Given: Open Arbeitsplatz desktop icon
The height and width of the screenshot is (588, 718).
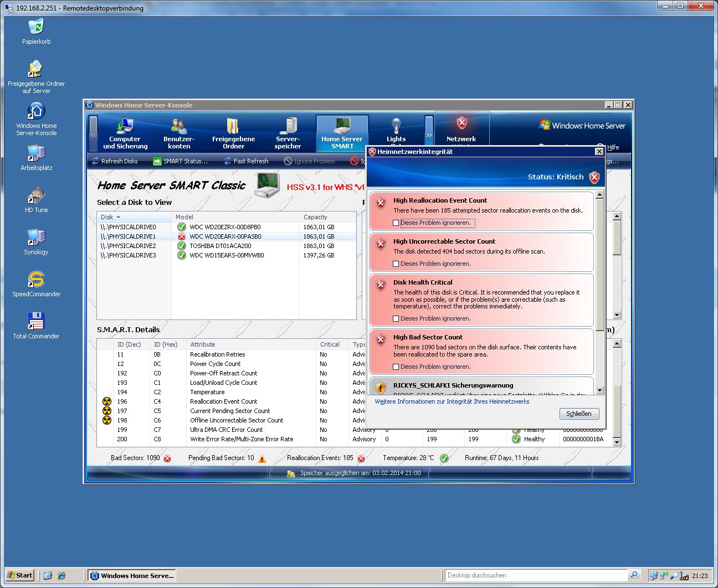Looking at the screenshot, I should click(36, 157).
